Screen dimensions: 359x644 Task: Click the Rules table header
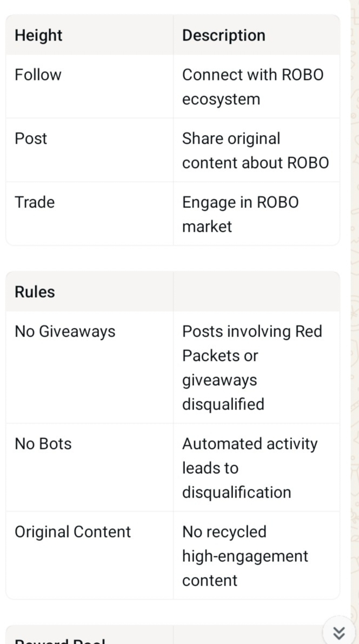click(x=35, y=292)
